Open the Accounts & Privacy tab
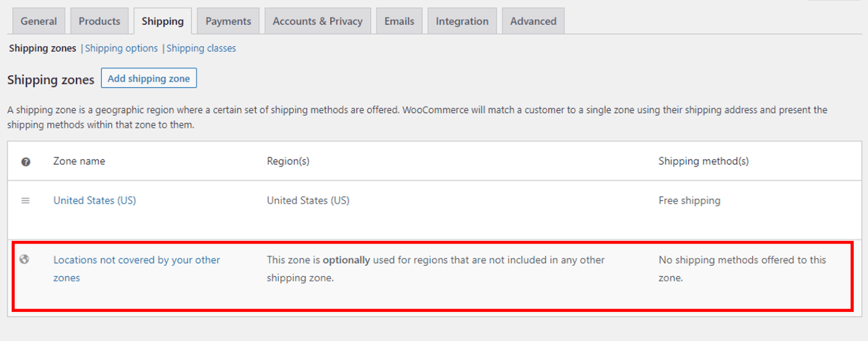Image resolution: width=868 pixels, height=341 pixels. [x=318, y=21]
